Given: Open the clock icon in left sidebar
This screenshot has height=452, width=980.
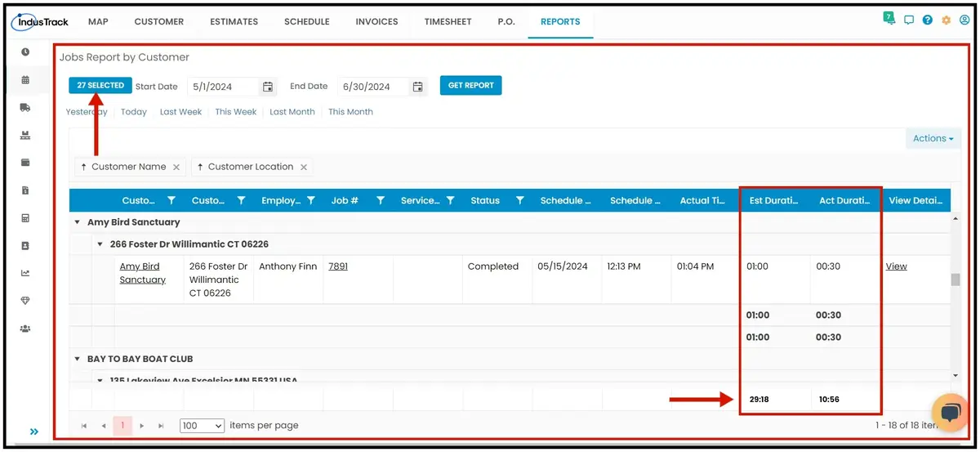Looking at the screenshot, I should (25, 52).
